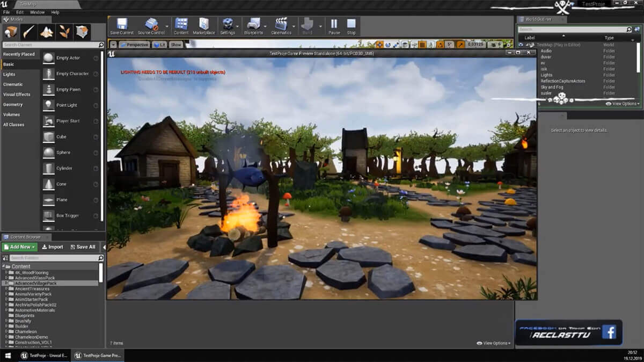The height and width of the screenshot is (362, 644).
Task: Open the Window menu
Action: point(37,12)
